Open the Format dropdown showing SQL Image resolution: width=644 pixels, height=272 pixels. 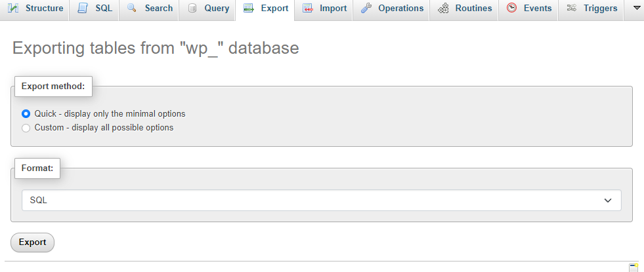click(321, 201)
